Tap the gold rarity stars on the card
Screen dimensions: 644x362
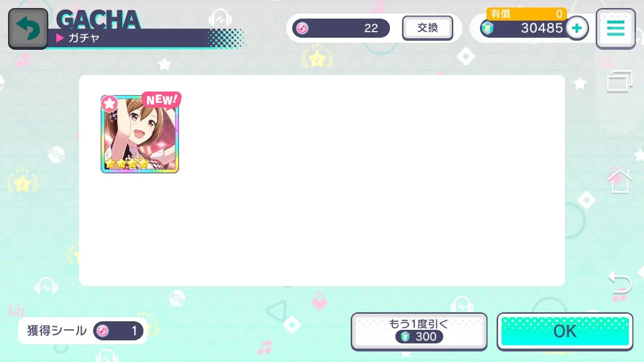coord(126,163)
